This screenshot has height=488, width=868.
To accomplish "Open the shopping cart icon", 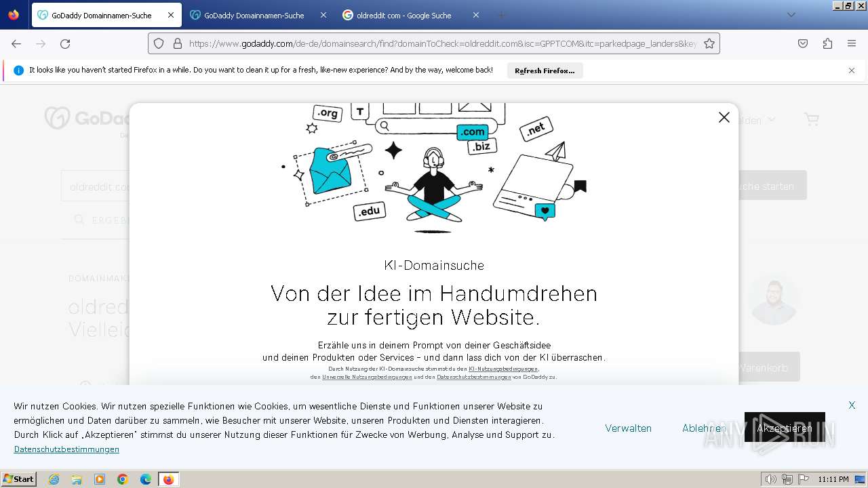I will [812, 119].
